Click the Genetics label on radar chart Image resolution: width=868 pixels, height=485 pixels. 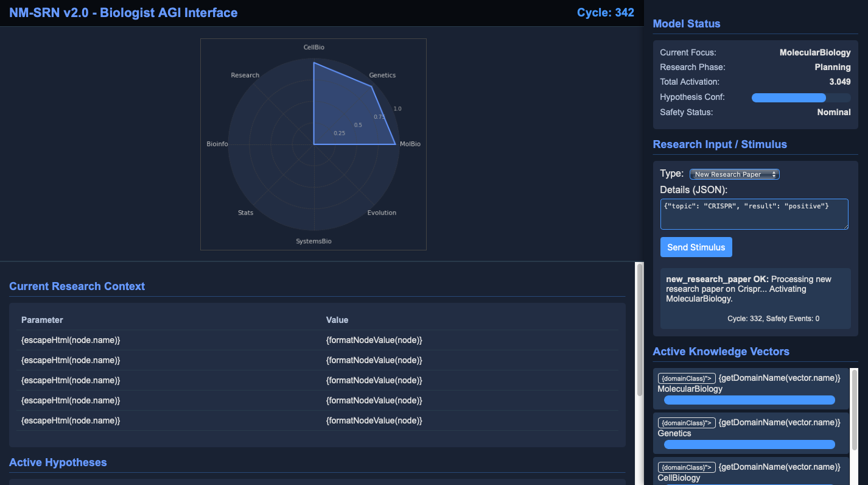pyautogui.click(x=382, y=76)
